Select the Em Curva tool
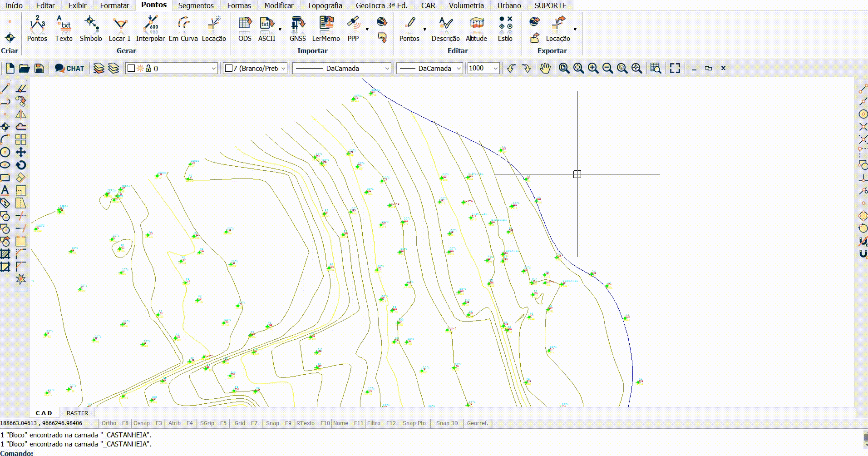The width and height of the screenshot is (868, 456). coord(183,29)
